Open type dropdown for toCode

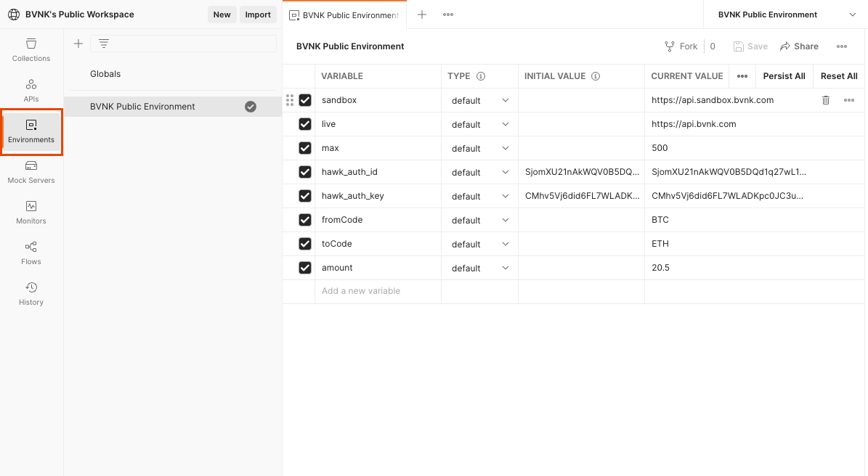479,244
